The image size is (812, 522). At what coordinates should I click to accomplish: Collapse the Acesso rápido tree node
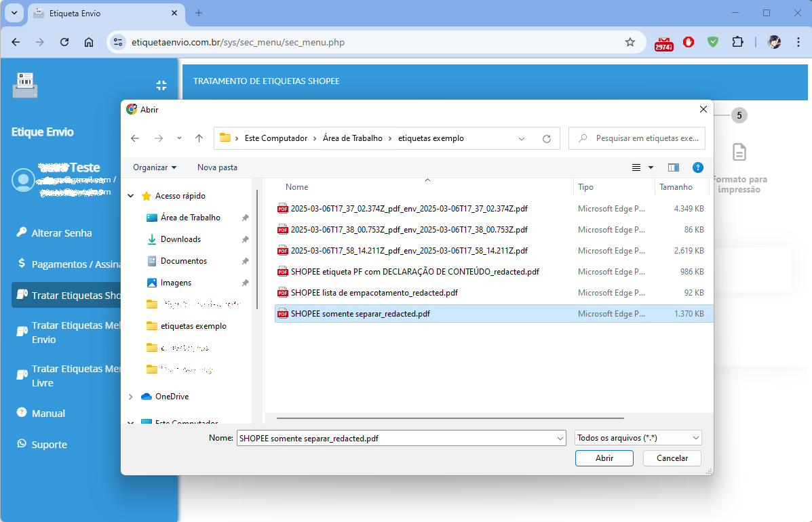point(130,195)
